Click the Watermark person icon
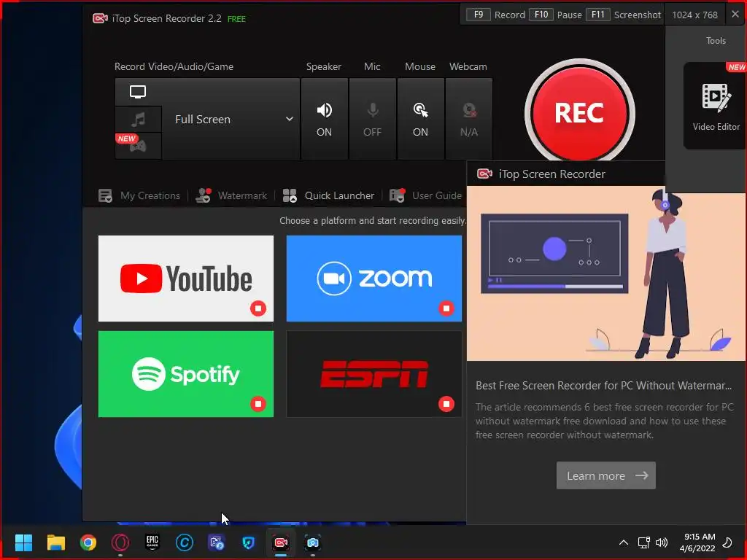This screenshot has width=747, height=560. click(204, 195)
